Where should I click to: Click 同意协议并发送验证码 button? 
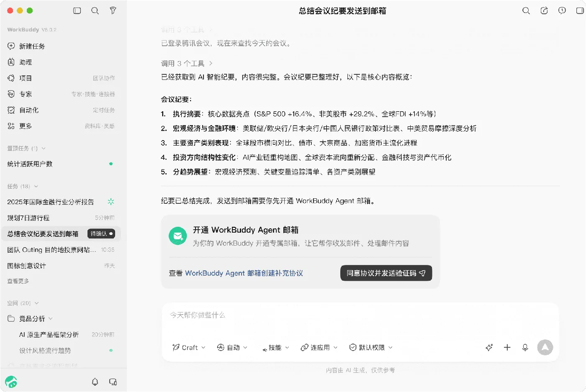click(386, 273)
